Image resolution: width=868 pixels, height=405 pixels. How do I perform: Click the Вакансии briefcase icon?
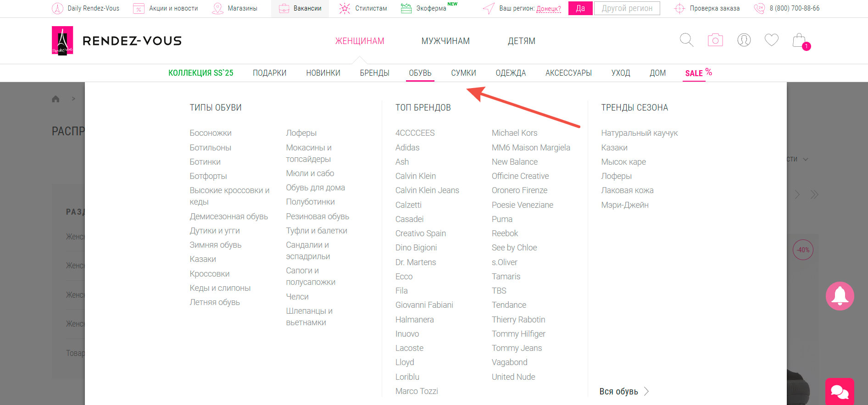284,8
